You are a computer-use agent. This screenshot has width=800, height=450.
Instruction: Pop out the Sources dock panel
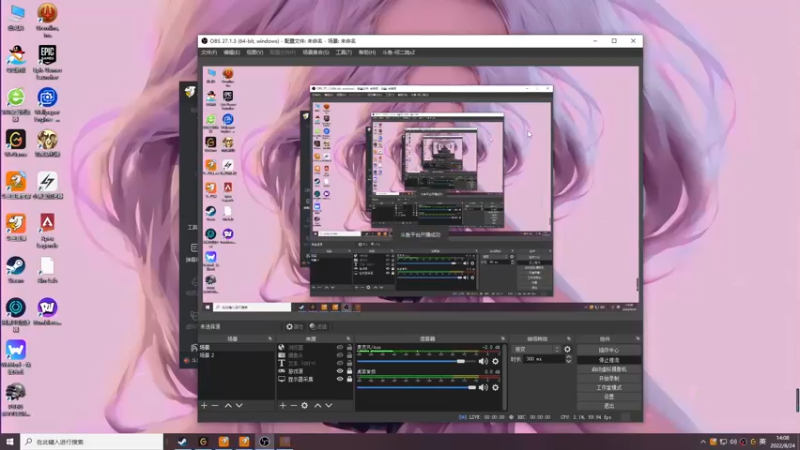[348, 339]
